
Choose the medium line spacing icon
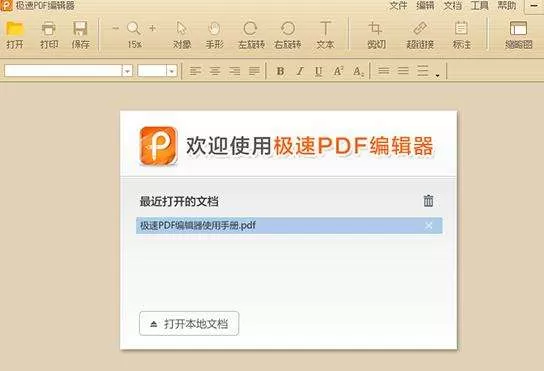(x=403, y=71)
